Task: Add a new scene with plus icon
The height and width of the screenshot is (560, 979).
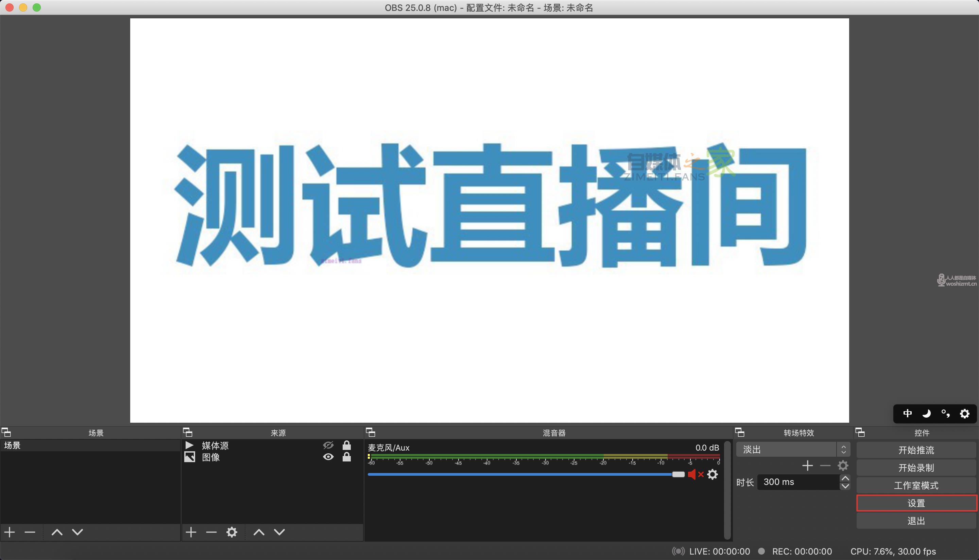Action: (x=10, y=532)
